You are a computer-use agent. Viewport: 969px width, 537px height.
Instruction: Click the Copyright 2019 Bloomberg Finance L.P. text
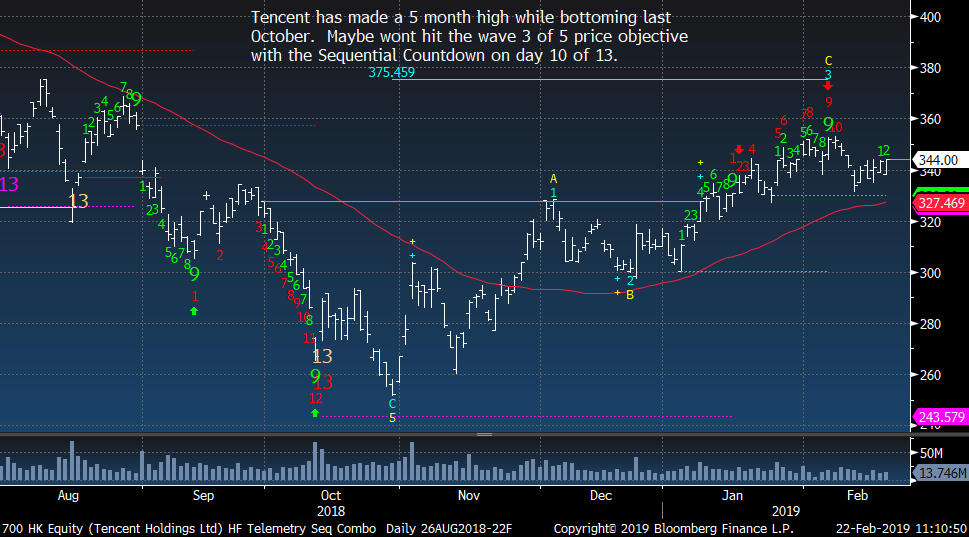674,529
